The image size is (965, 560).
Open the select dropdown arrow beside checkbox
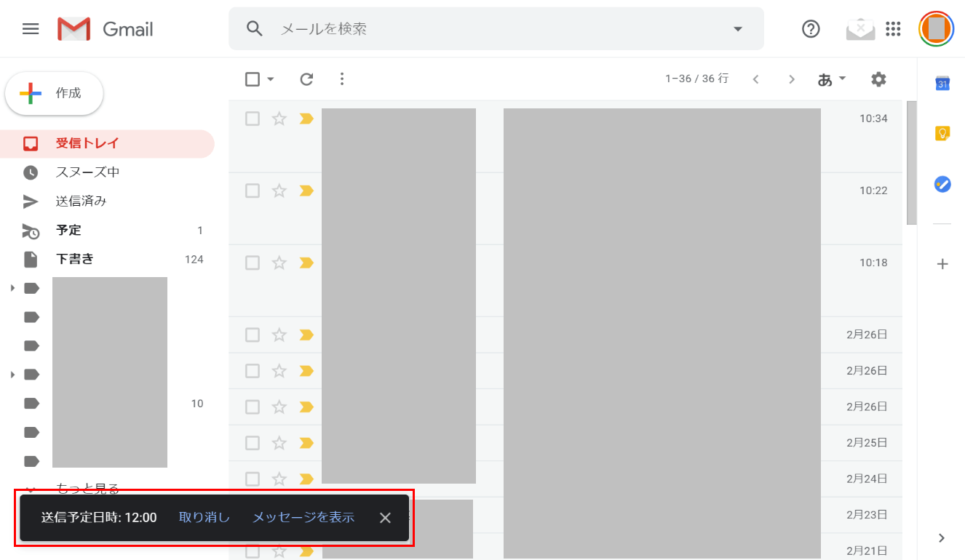tap(271, 79)
